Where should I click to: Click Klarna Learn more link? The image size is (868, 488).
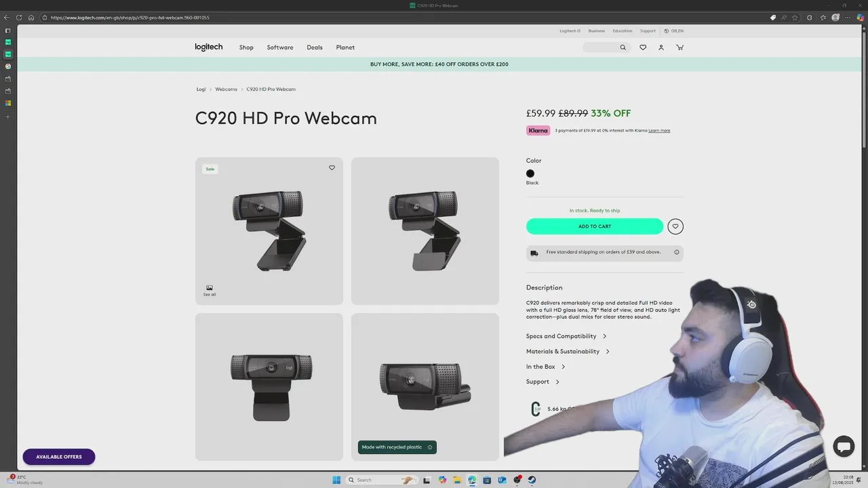(x=659, y=131)
